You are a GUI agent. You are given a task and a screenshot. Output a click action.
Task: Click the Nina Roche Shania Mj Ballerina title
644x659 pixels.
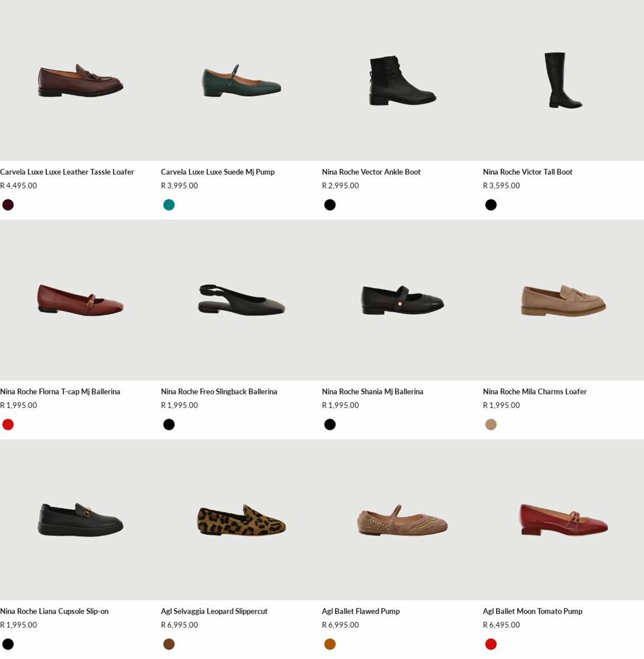(372, 392)
